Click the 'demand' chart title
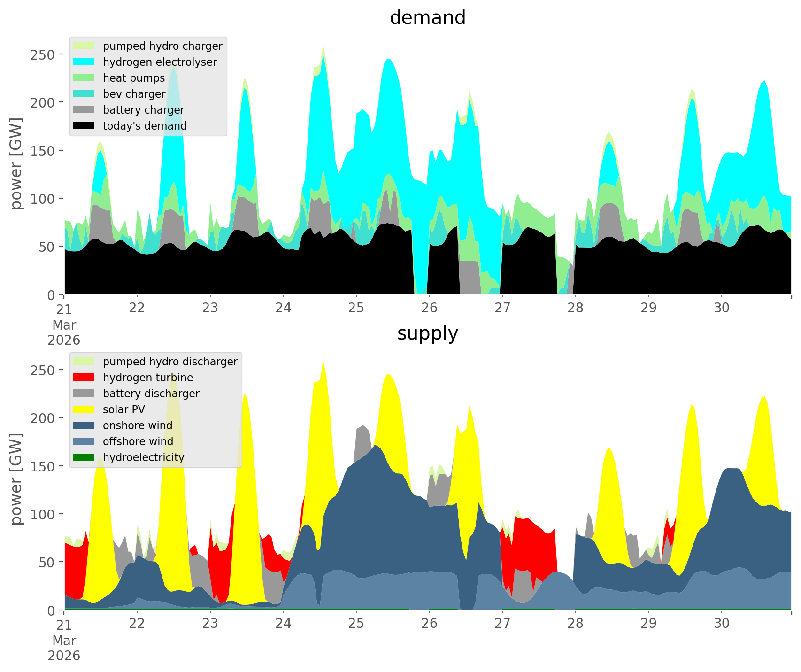Screen dimensions: 801x672 click(x=427, y=18)
